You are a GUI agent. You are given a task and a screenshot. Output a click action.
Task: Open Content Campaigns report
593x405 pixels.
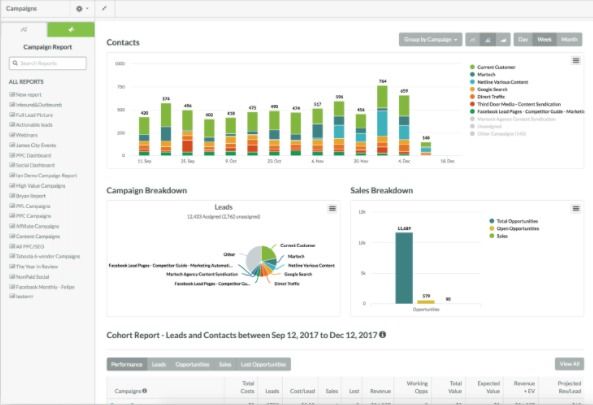35,236
